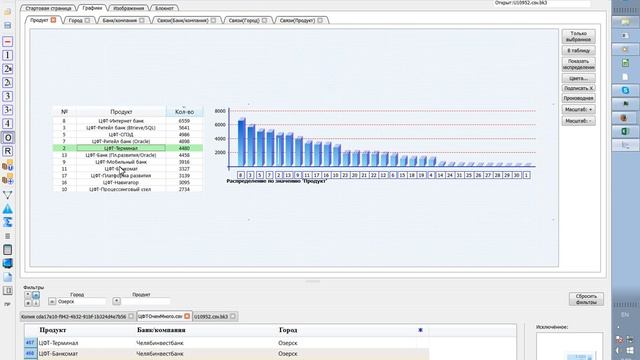Close the ЦФТОченьМного.csv file tab

[187, 316]
